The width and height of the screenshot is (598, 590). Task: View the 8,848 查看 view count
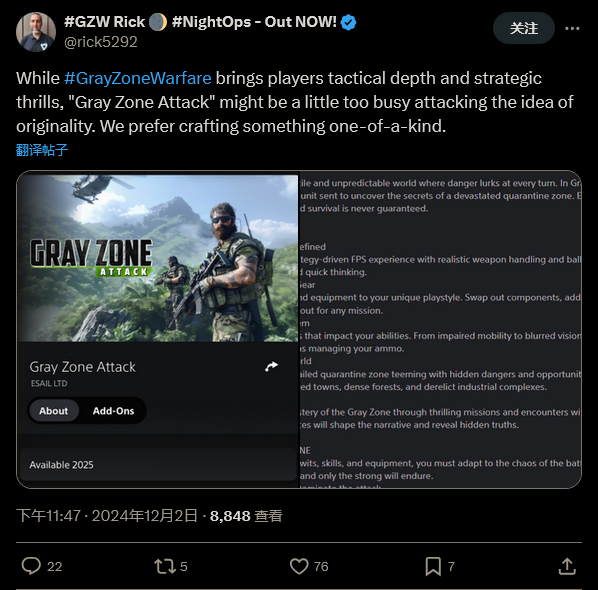tap(246, 516)
